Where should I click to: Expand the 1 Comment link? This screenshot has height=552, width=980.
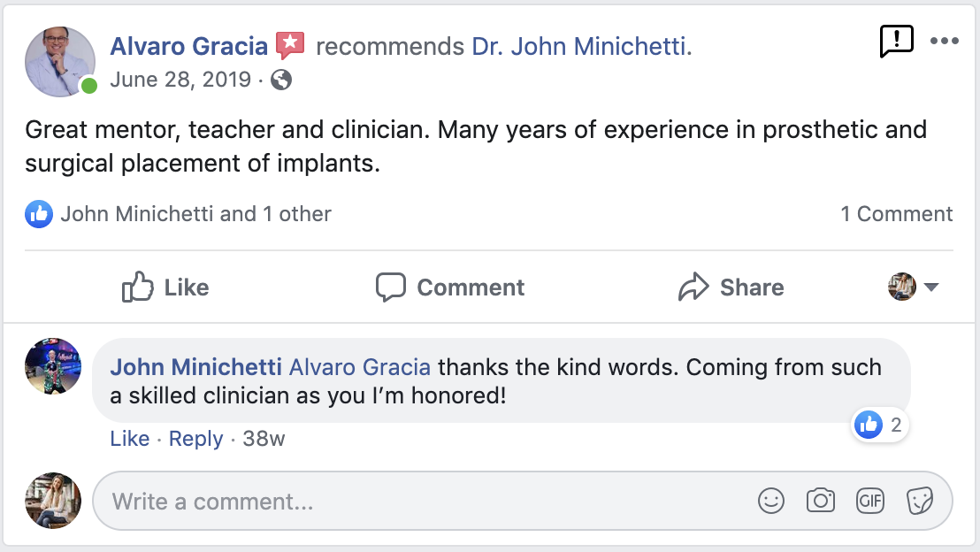[896, 214]
